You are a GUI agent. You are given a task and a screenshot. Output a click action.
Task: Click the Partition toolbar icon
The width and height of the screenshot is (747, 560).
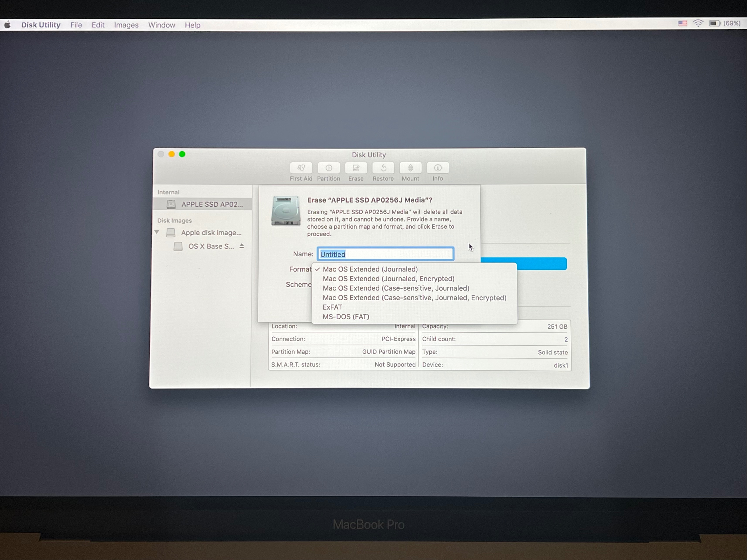click(x=328, y=168)
